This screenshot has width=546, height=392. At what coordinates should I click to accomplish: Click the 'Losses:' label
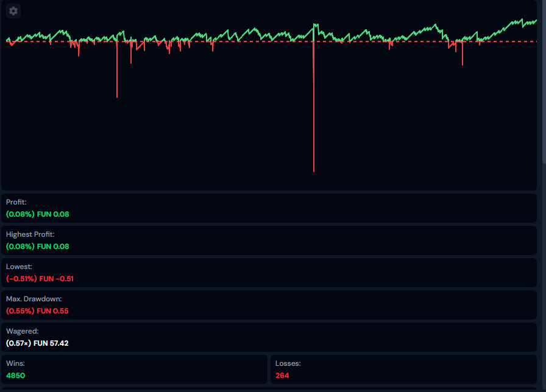coord(288,363)
